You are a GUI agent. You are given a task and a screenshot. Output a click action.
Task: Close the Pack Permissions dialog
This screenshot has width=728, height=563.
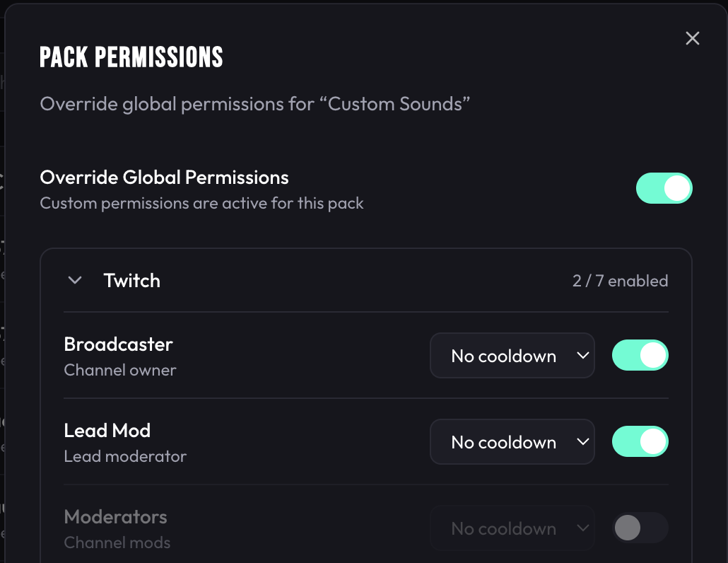pos(692,38)
